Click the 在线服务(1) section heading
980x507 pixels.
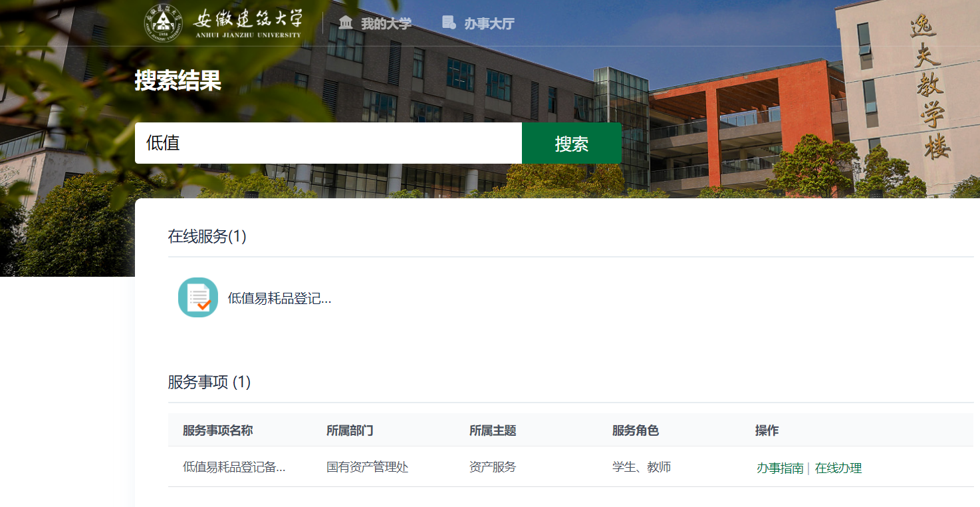tap(207, 236)
